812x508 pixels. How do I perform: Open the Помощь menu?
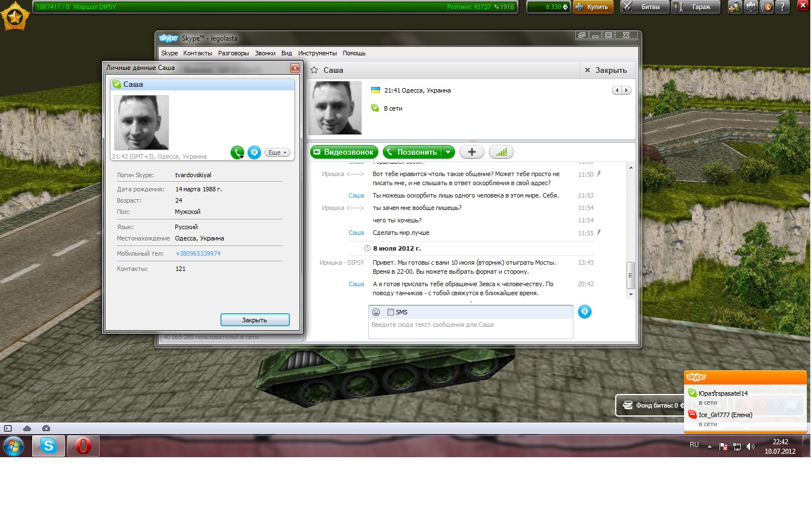pyautogui.click(x=354, y=53)
